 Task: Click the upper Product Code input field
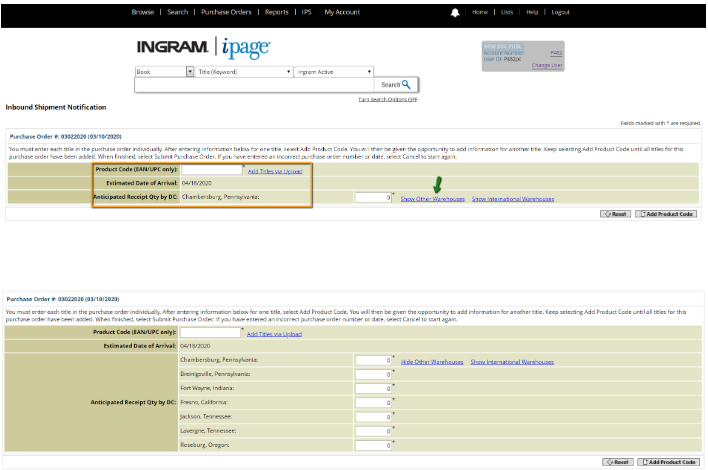click(212, 170)
